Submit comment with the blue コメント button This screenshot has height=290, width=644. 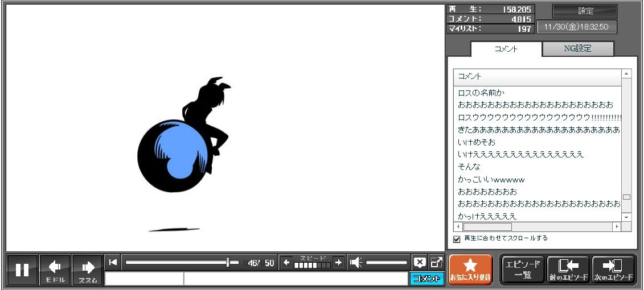pos(426,279)
